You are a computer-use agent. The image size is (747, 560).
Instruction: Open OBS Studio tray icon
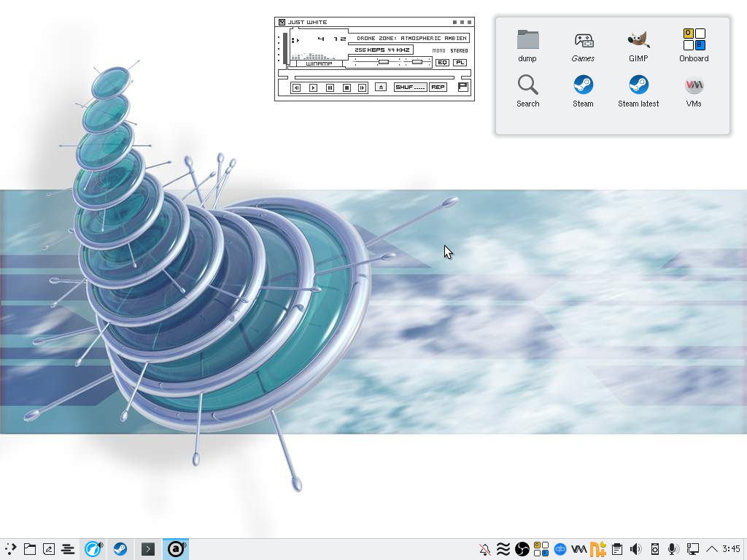(522, 549)
